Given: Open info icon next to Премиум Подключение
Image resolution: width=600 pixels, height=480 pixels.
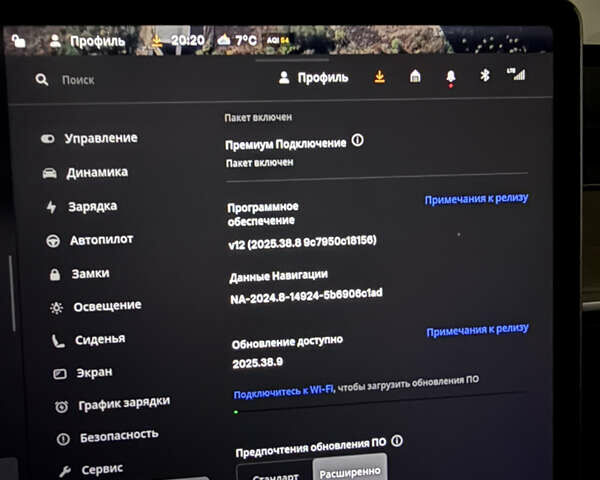Looking at the screenshot, I should tap(358, 140).
